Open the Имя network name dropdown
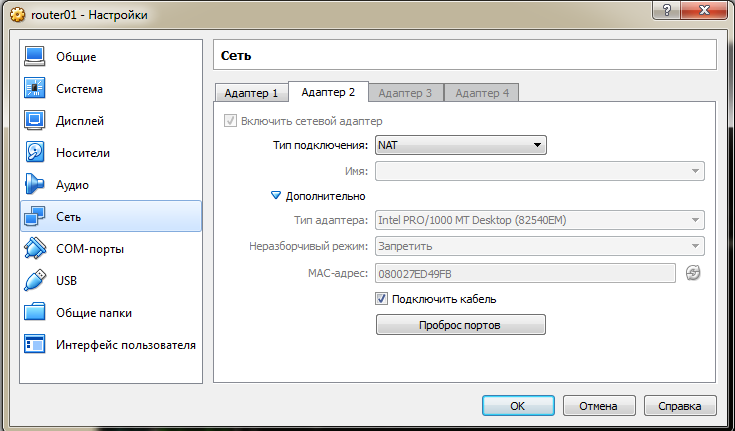The image size is (735, 431). (540, 171)
